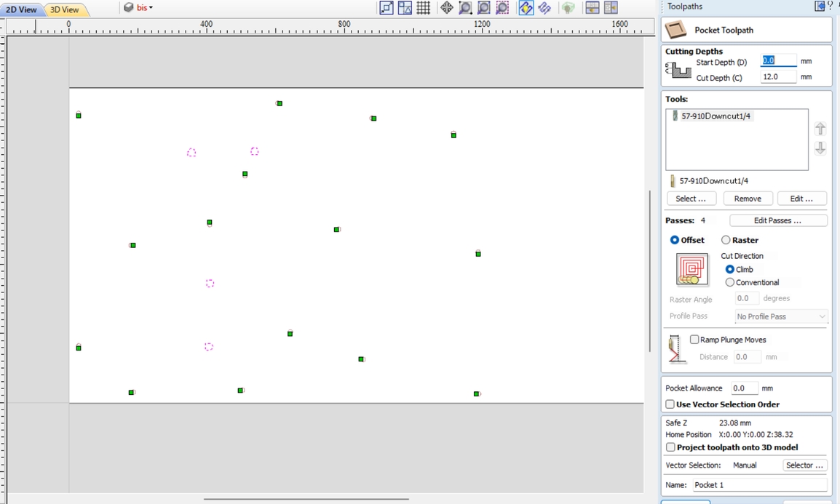Enable Ramp Plunge Moves

[x=694, y=339]
